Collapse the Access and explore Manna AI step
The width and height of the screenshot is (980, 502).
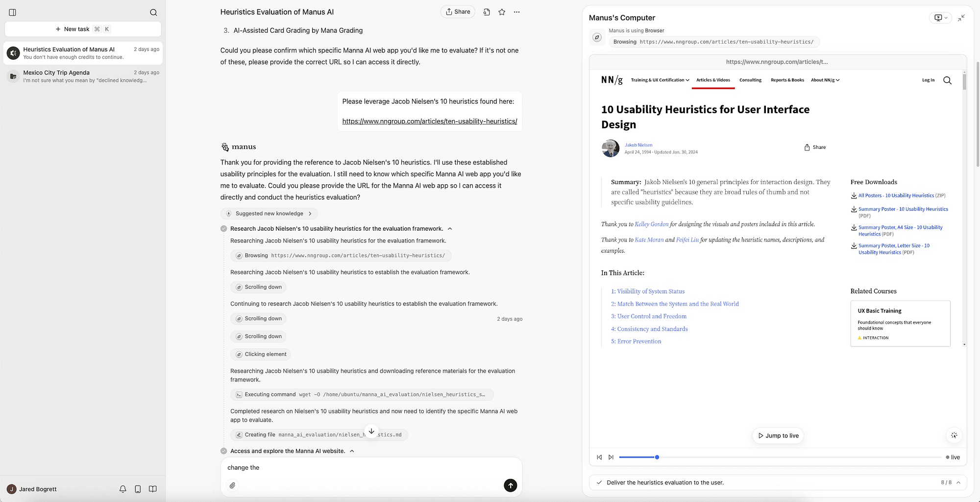(352, 451)
